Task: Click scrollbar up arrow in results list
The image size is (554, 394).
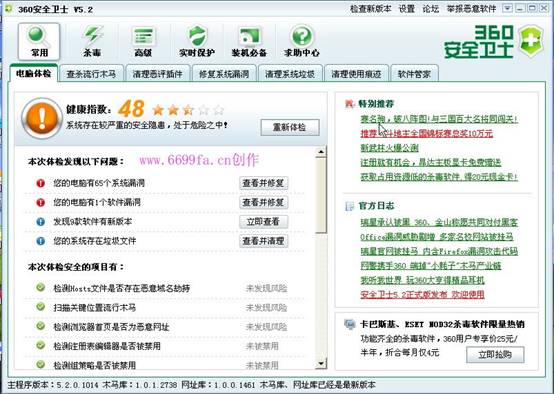Action: coord(321,152)
